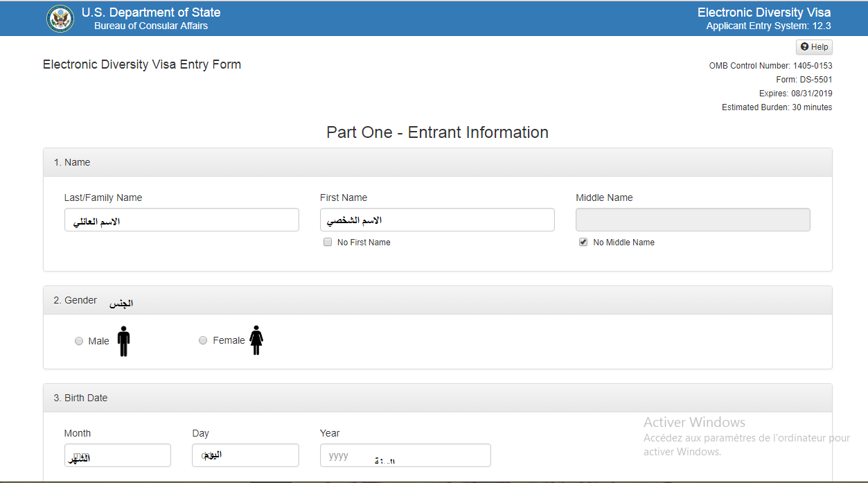
Task: Click the First Name input field
Action: coord(437,220)
